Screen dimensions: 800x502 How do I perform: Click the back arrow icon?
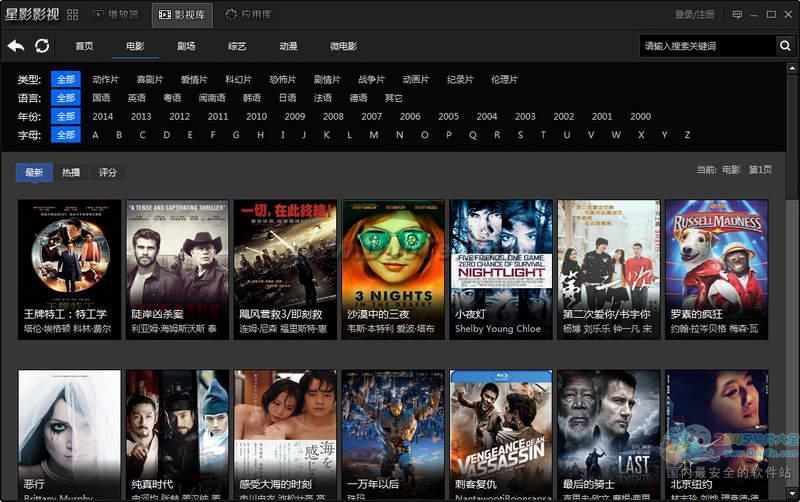coord(16,46)
